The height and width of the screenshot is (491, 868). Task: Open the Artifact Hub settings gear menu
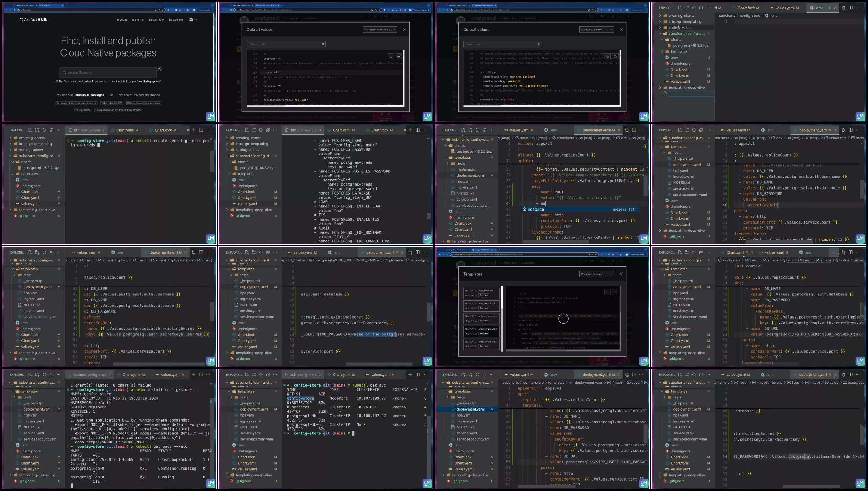click(x=193, y=20)
